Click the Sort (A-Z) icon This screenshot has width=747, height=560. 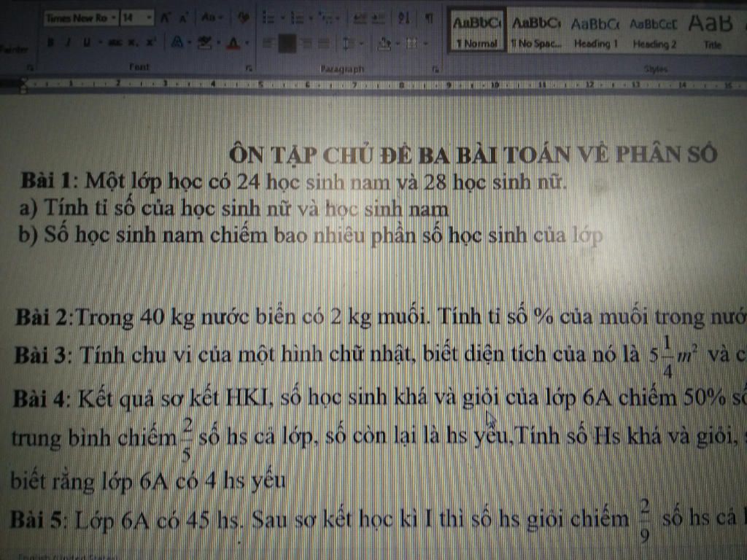pyautogui.click(x=404, y=18)
